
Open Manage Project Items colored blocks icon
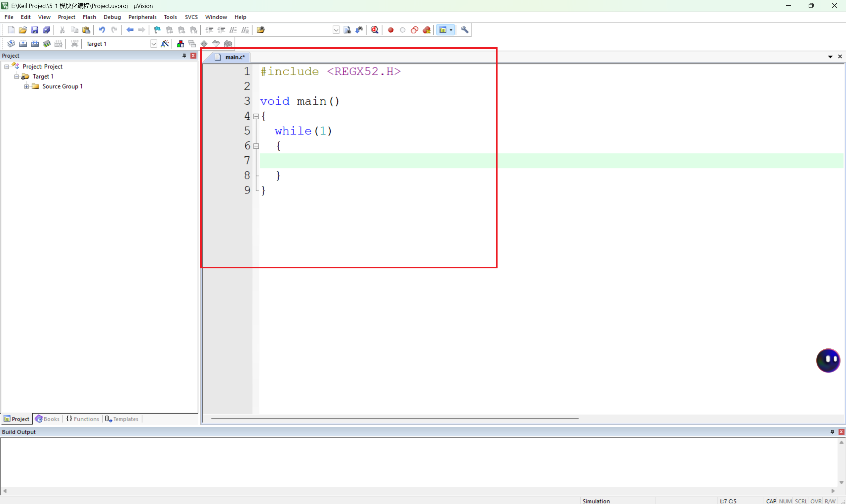(x=180, y=44)
